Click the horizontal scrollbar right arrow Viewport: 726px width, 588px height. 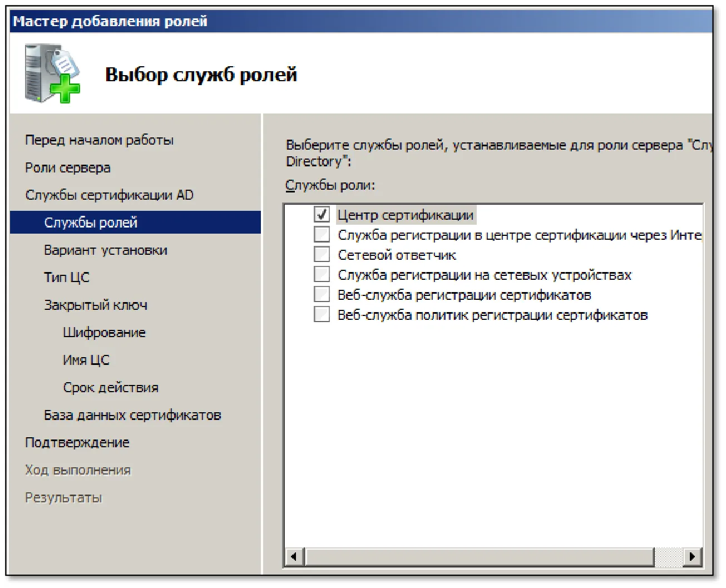[x=692, y=556]
